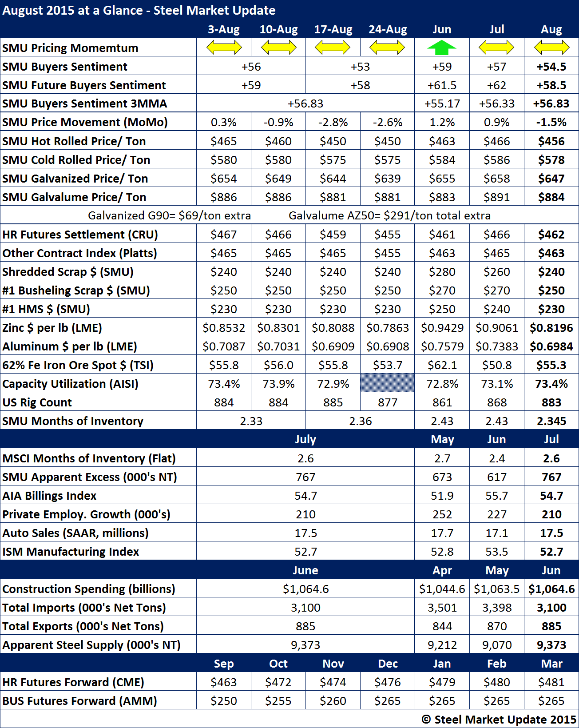Click the copyright symbol in the footer
579x728 pixels.
click(x=426, y=719)
